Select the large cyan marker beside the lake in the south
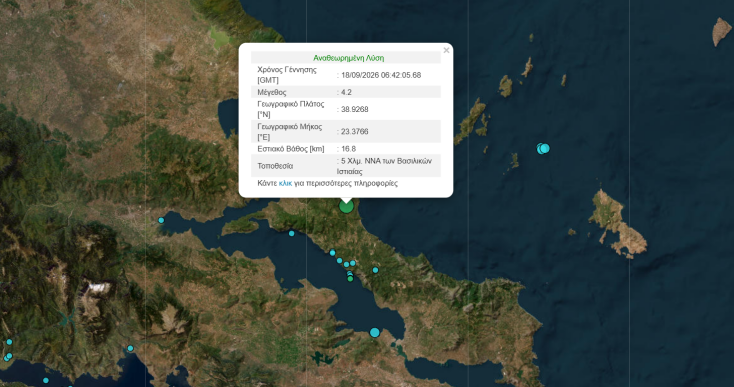Screen dimensions: 734x387 click(x=374, y=332)
